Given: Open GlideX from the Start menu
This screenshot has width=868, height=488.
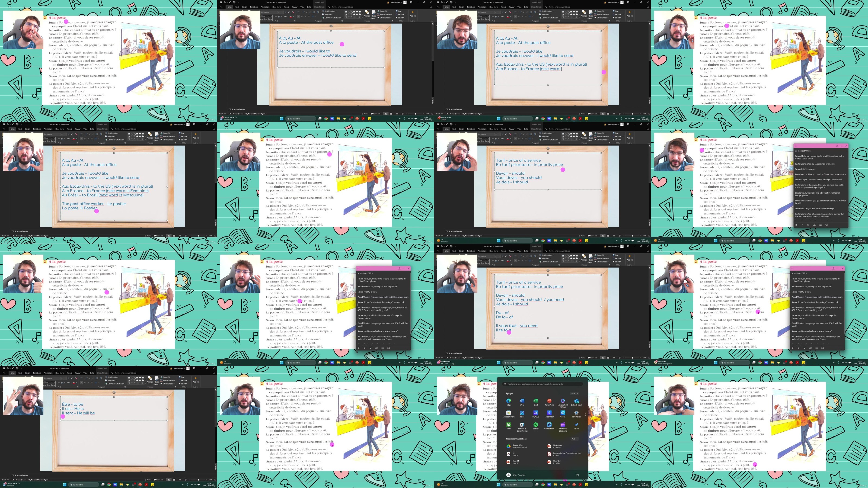Looking at the screenshot, I should click(563, 414).
